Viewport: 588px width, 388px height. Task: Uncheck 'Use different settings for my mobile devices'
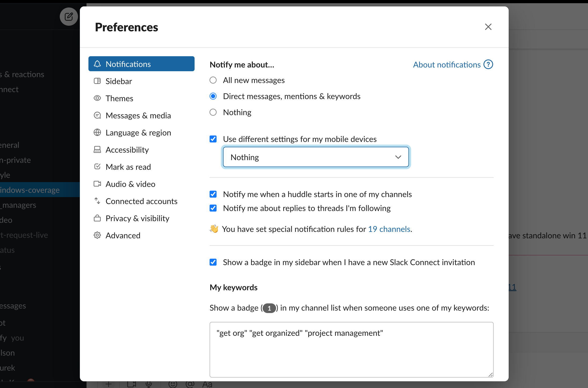coord(213,139)
